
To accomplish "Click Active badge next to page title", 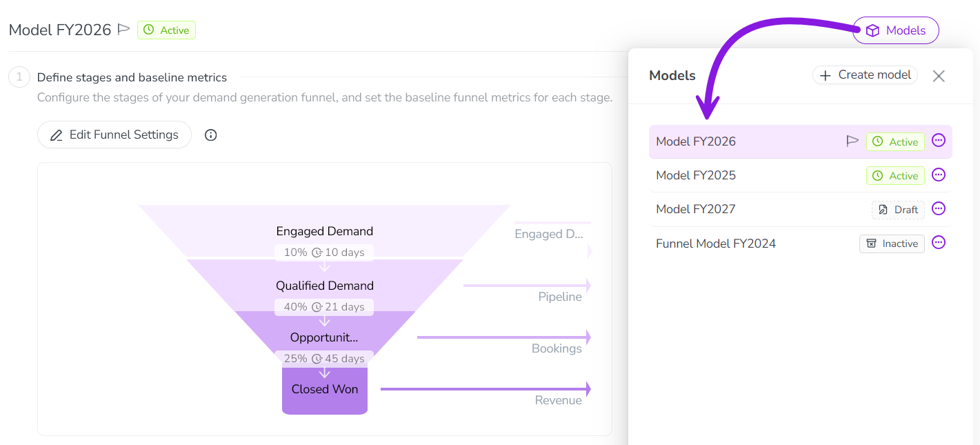I will click(166, 30).
